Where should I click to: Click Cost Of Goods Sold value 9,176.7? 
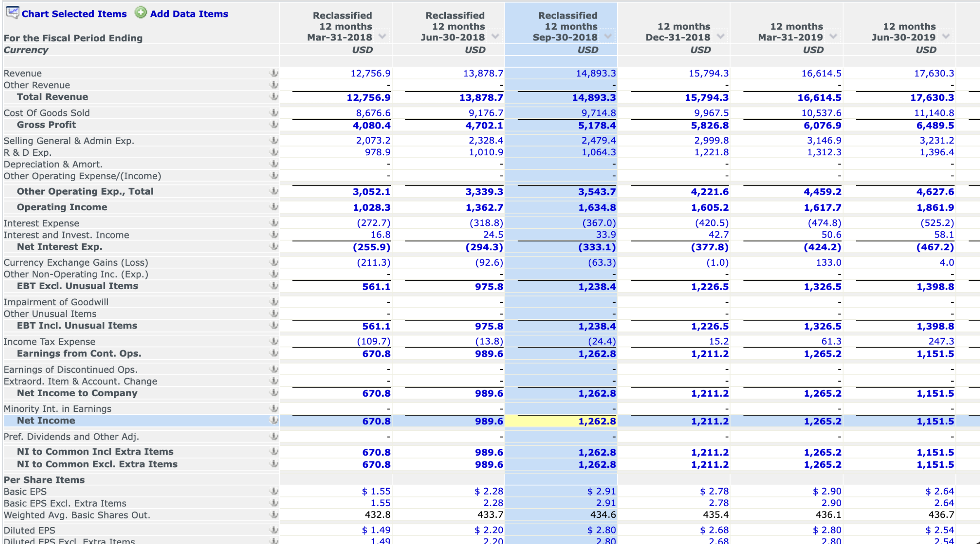tap(485, 113)
